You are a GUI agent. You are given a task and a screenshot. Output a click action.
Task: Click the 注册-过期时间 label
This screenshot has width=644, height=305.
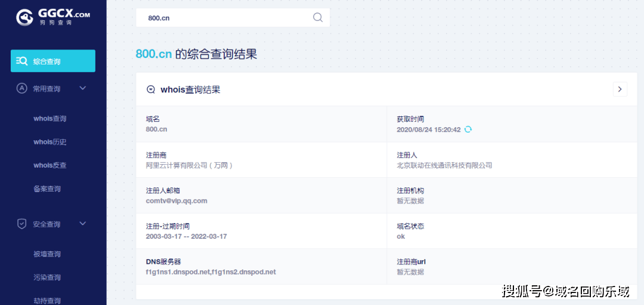point(168,226)
